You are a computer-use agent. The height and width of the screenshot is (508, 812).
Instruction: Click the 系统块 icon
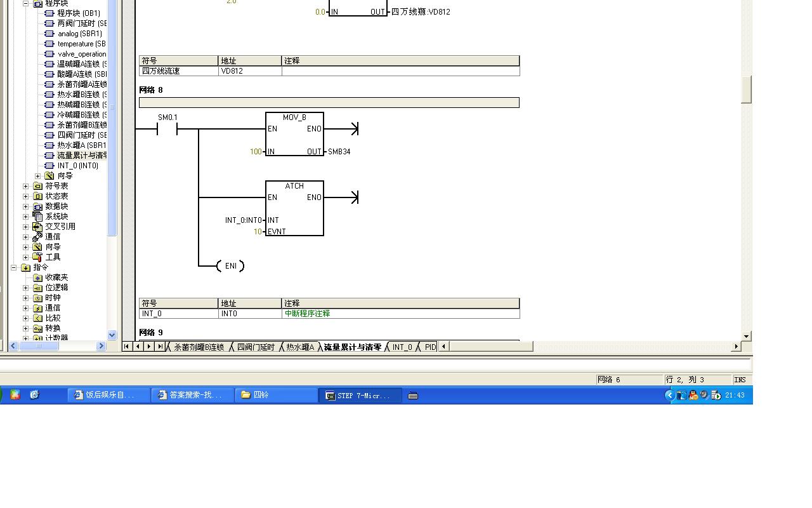[x=37, y=217]
